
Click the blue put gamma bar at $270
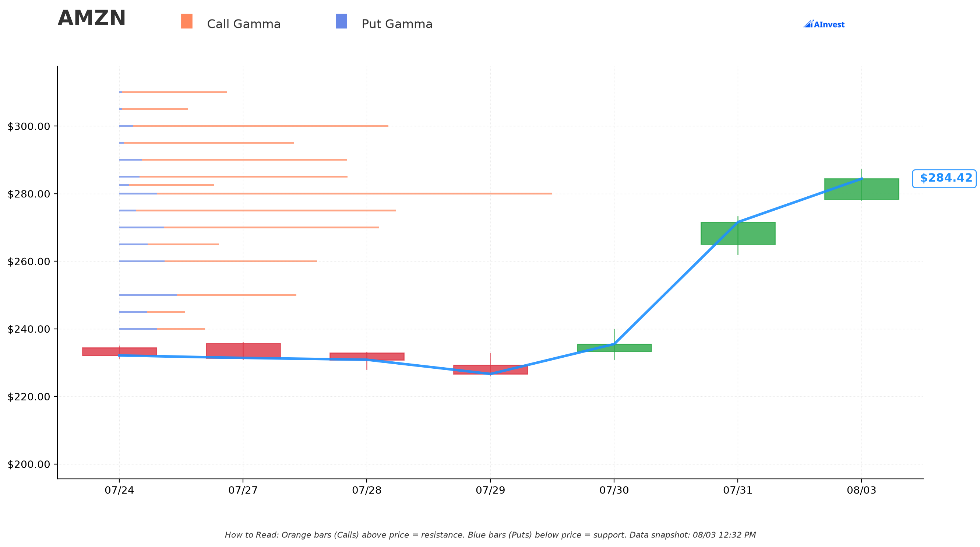(x=141, y=228)
